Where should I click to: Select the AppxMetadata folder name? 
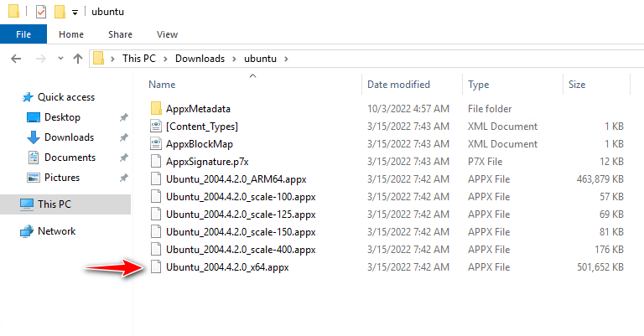click(x=198, y=109)
